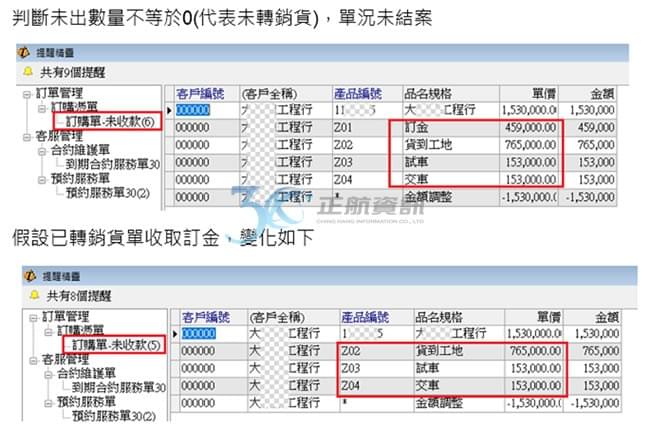Click the app icon in the 8-reminder window title bar
650x430 pixels.
(x=30, y=275)
